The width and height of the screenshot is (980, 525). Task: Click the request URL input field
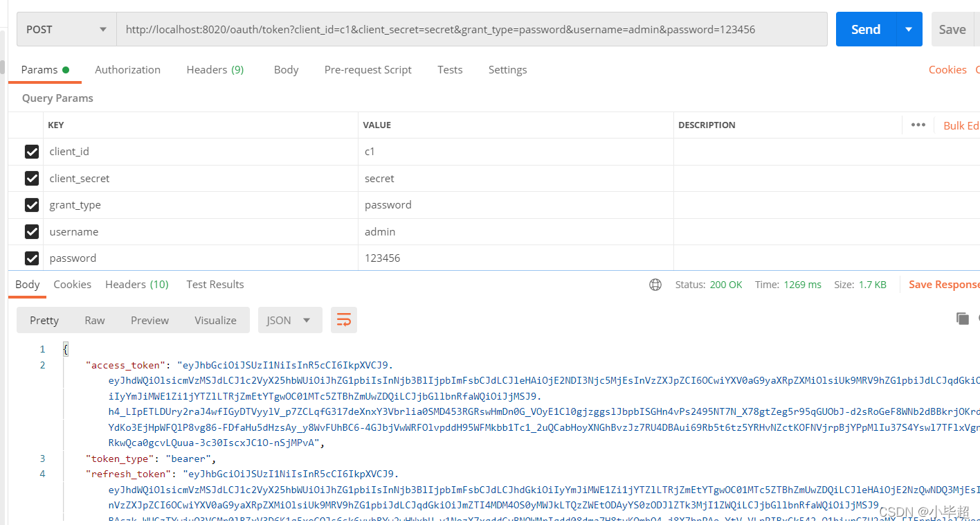[x=472, y=29]
